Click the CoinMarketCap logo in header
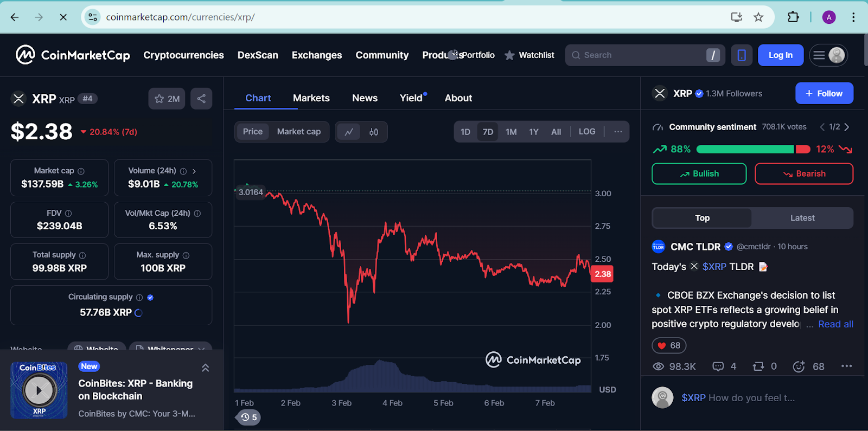Image resolution: width=868 pixels, height=431 pixels. (x=73, y=55)
